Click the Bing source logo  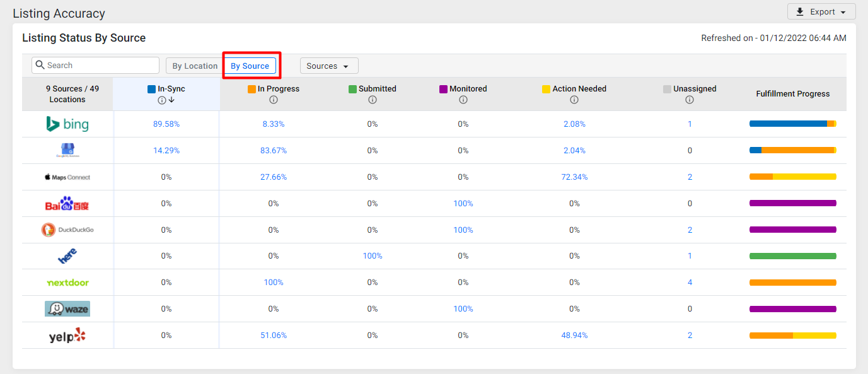coord(67,124)
